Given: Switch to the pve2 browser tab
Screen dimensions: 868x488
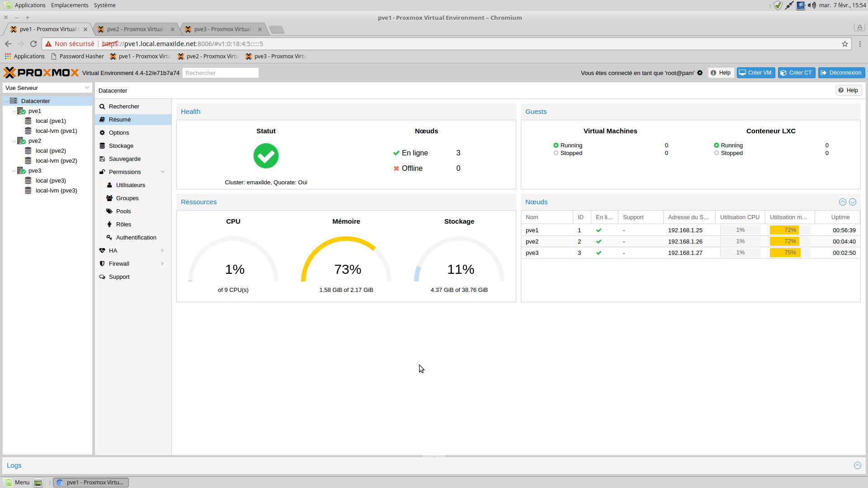Looking at the screenshot, I should point(136,29).
